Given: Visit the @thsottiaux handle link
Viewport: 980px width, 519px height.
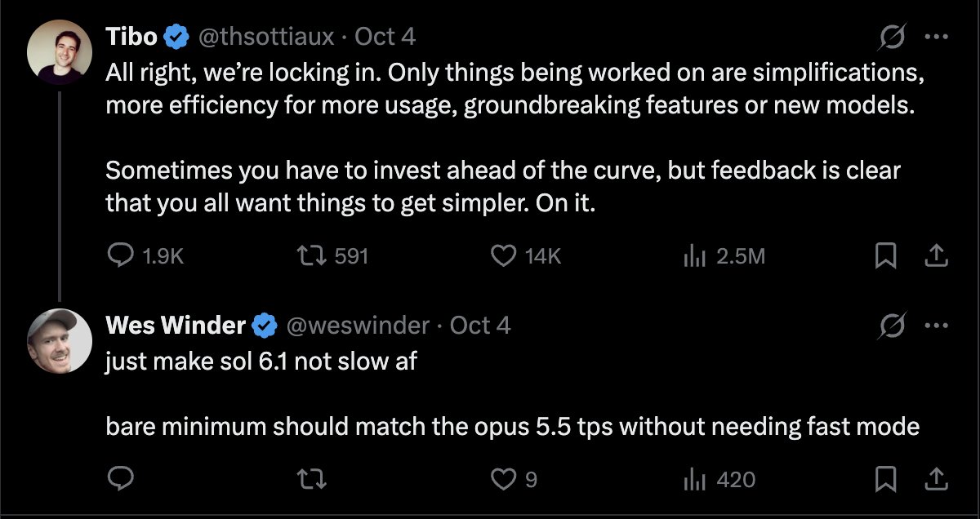Looking at the screenshot, I should click(266, 37).
